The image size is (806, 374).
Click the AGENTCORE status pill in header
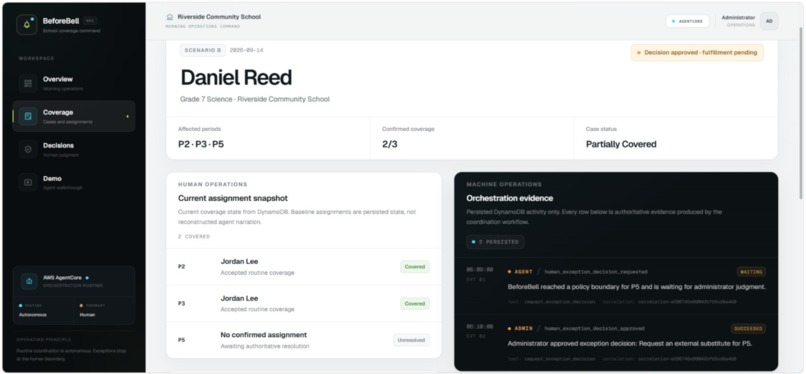(687, 21)
